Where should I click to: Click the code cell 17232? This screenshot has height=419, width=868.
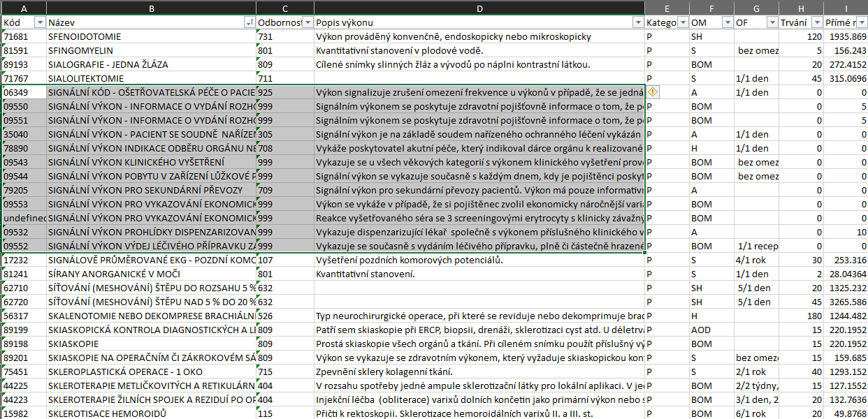(24, 260)
